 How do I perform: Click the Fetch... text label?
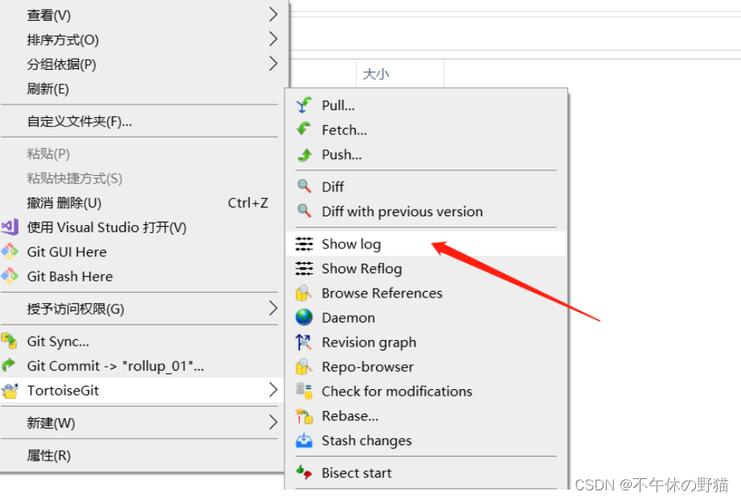pos(344,130)
